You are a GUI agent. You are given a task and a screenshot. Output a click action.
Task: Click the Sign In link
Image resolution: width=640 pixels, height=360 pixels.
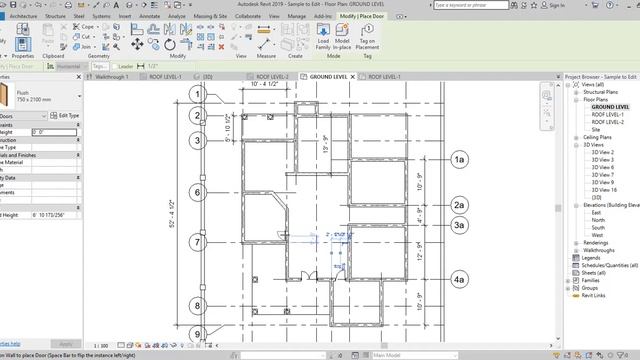click(x=553, y=5)
